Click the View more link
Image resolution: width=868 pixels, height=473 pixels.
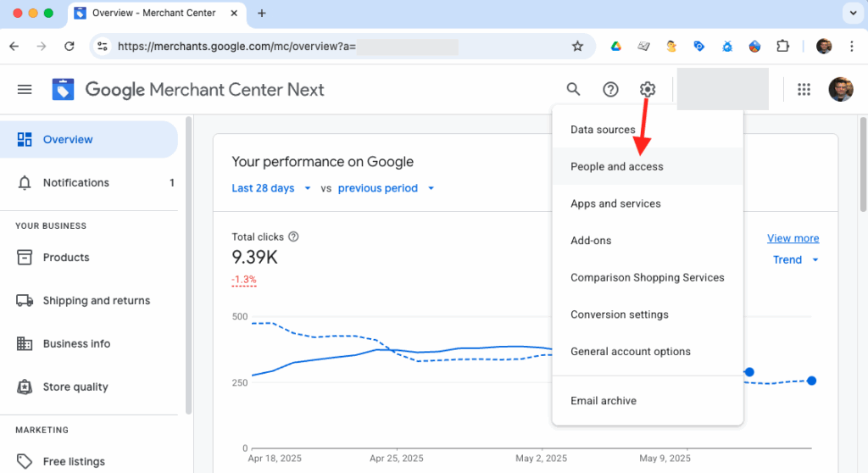793,238
